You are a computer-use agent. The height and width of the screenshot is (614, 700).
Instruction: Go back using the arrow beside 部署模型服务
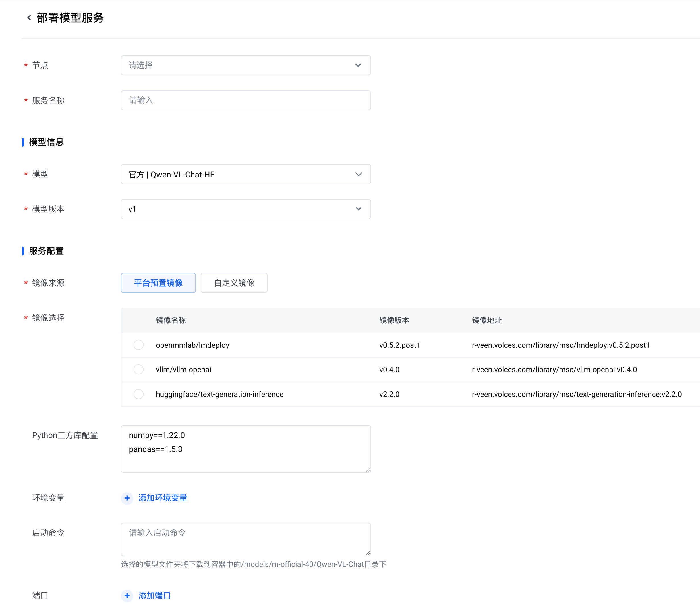[29, 18]
